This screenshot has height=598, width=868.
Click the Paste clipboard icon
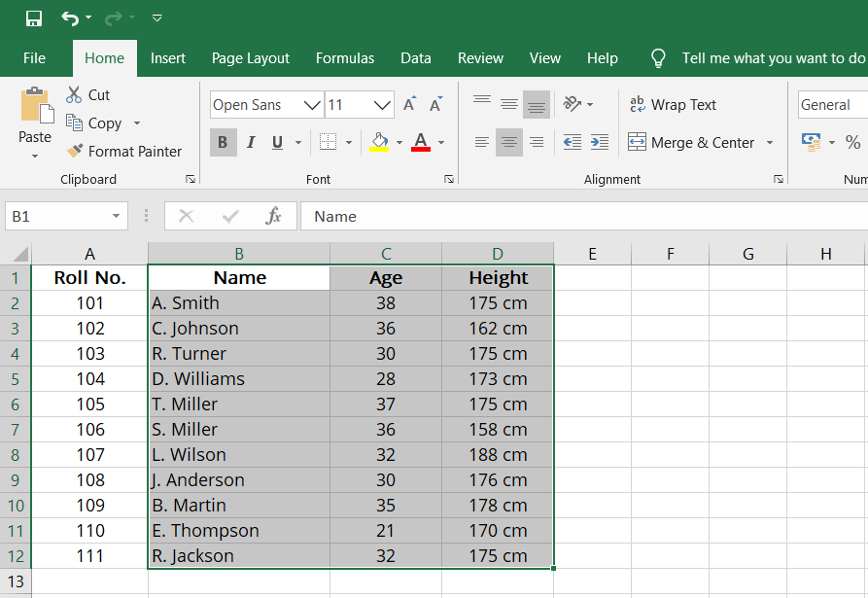37,105
